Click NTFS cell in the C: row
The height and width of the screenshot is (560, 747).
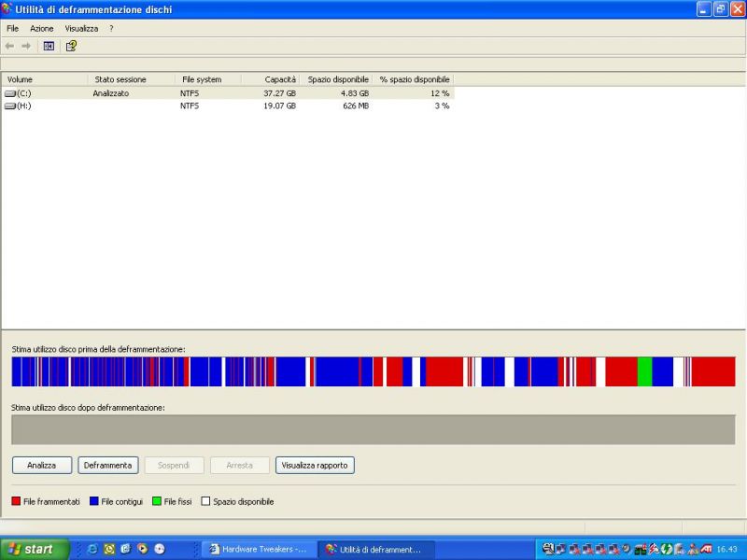pyautogui.click(x=190, y=94)
